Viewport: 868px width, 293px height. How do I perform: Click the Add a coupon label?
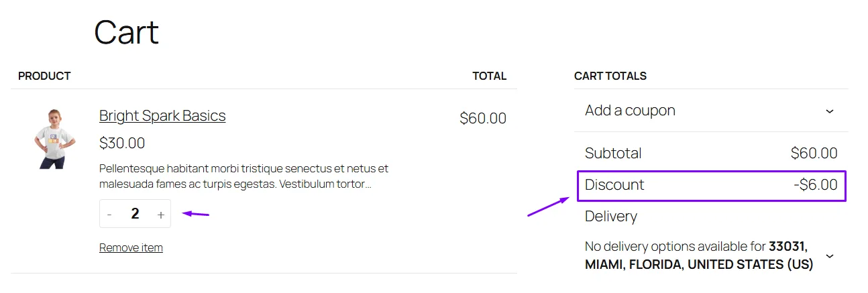click(630, 111)
